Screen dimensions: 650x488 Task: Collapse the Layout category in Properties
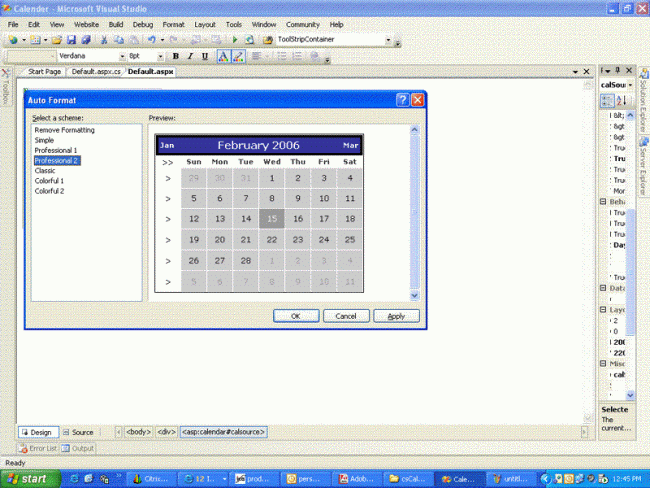[x=604, y=309]
